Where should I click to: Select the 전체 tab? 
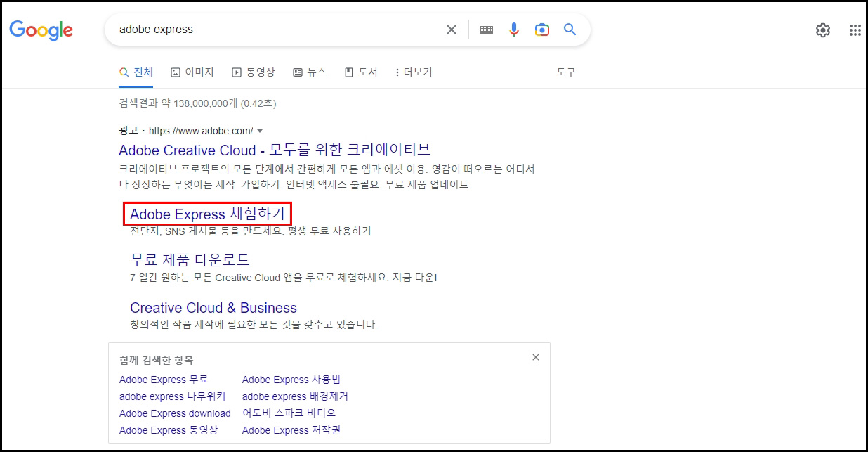(x=136, y=72)
